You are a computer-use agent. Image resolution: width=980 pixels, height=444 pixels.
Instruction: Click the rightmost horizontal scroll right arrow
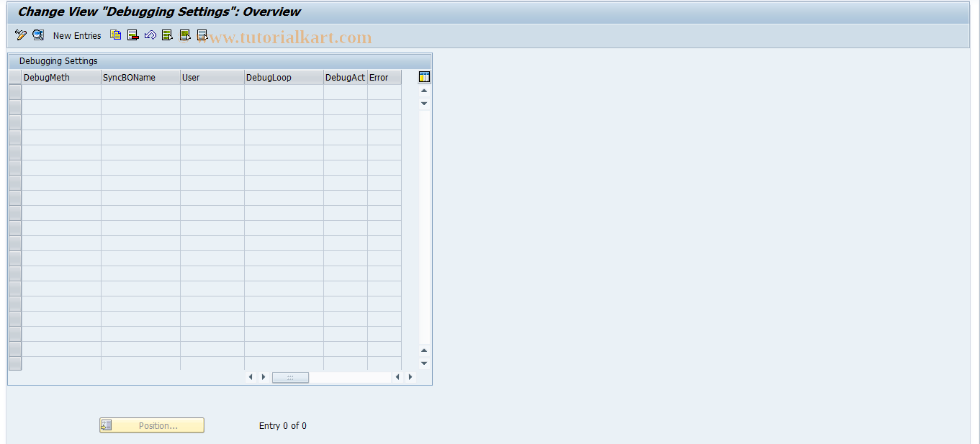click(x=410, y=377)
